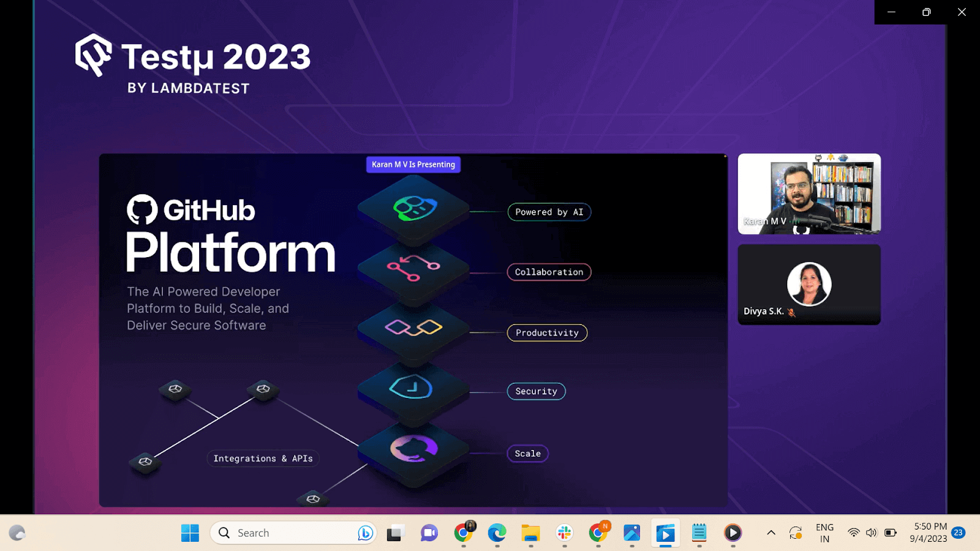
Task: Open the Windows Start menu
Action: (190, 533)
